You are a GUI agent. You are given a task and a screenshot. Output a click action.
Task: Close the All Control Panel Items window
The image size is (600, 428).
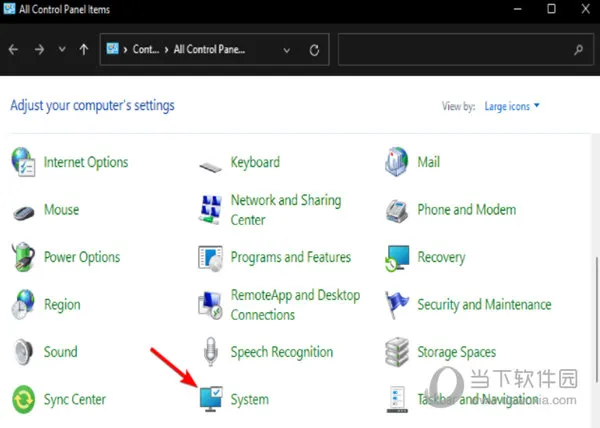pyautogui.click(x=585, y=9)
